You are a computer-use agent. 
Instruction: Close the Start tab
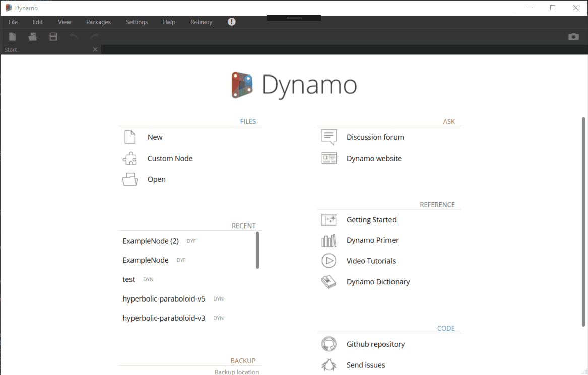click(95, 49)
